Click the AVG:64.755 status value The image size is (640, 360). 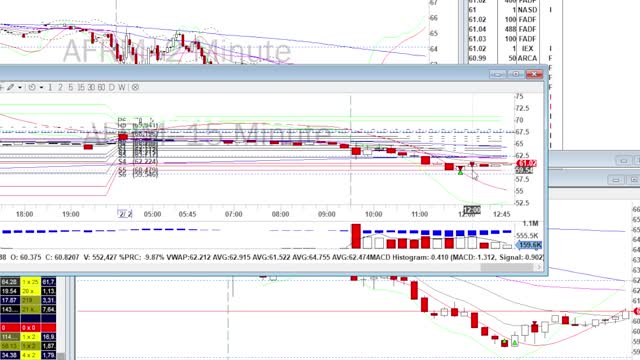310,258
